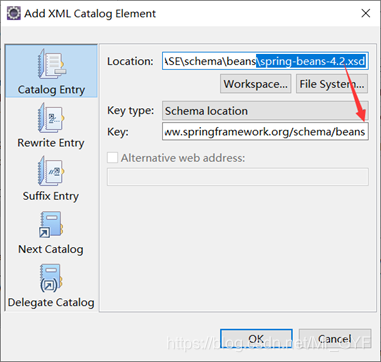Switch to the Delegate Catalog label
The width and height of the screenshot is (381, 362).
click(x=51, y=303)
